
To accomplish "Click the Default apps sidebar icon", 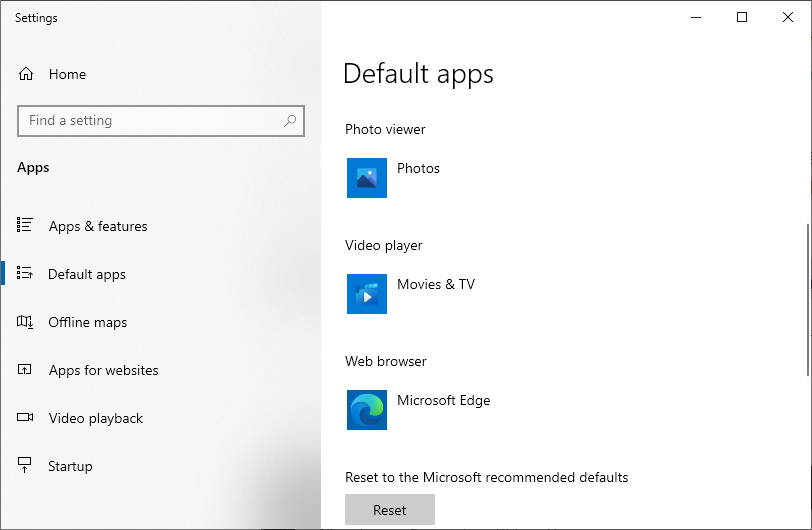I will click(26, 274).
